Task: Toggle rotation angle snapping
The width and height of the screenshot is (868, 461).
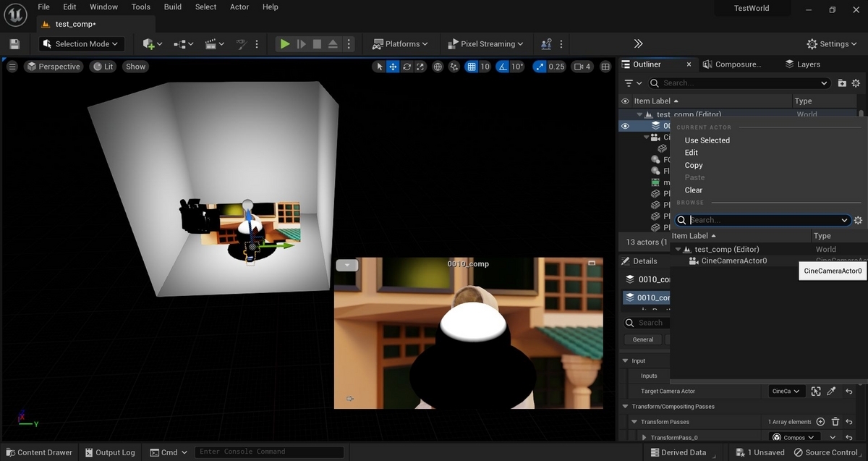Action: pos(503,67)
